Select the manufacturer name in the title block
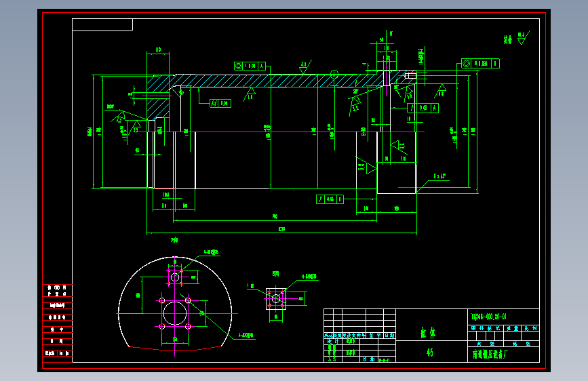 [490, 354]
